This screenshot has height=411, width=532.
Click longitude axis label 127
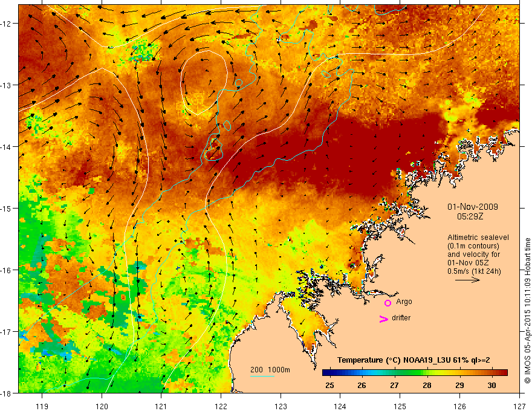pos(519,406)
